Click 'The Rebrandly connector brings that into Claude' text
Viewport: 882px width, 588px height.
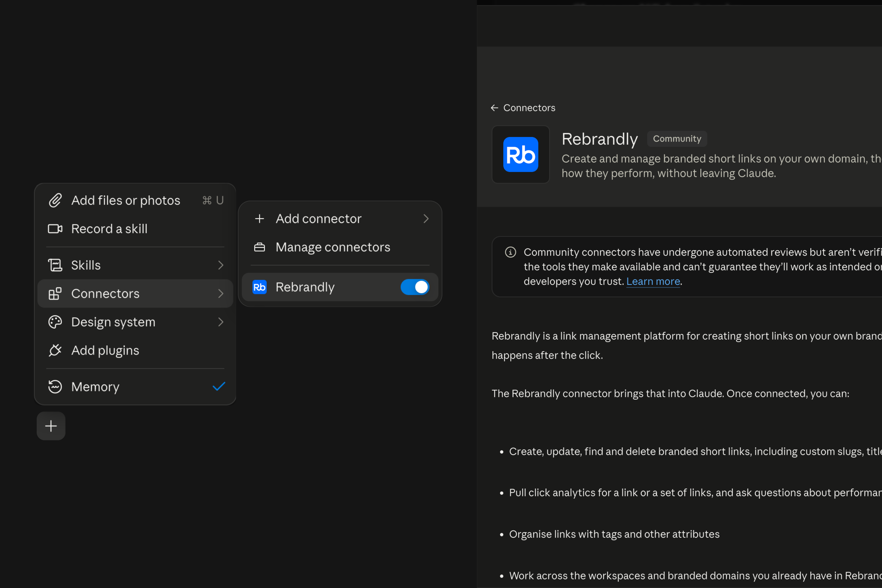[x=608, y=393]
